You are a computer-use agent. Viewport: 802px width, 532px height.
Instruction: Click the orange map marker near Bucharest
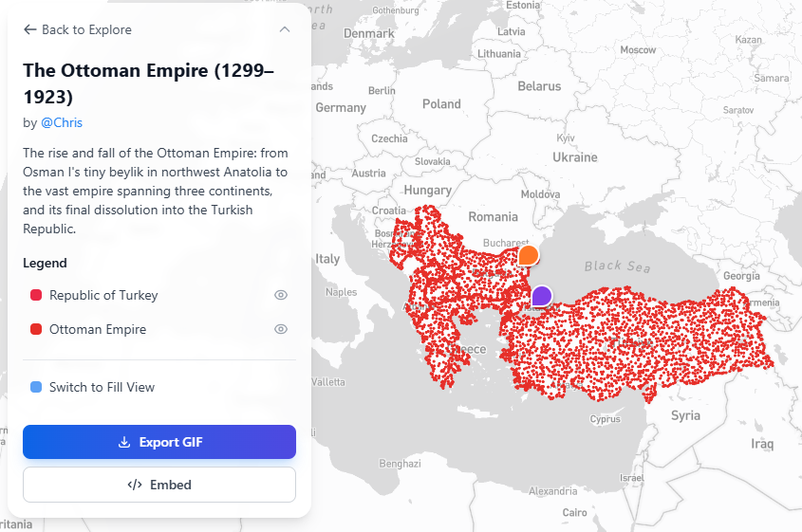pos(529,255)
